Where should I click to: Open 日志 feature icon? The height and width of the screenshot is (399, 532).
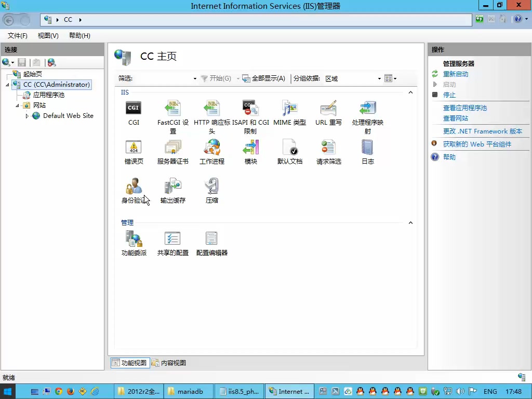(x=367, y=152)
